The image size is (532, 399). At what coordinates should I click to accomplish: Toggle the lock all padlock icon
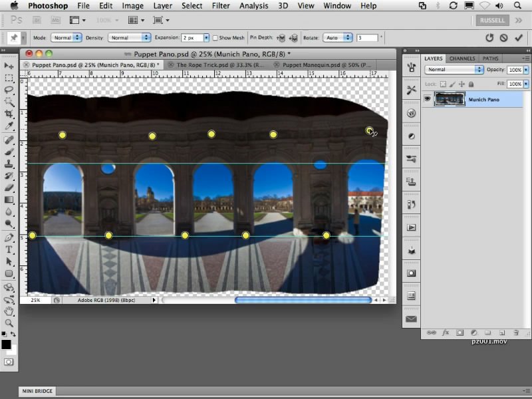point(471,84)
